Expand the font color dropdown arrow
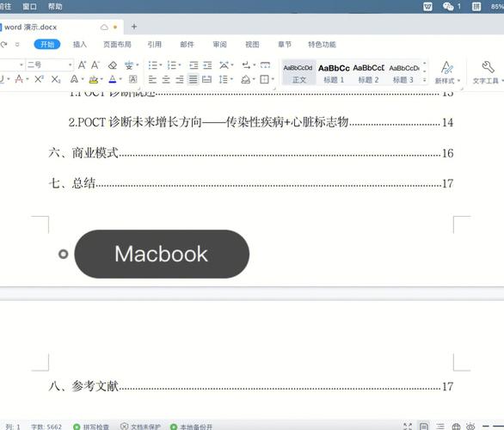This screenshot has width=504, height=430. (x=121, y=79)
